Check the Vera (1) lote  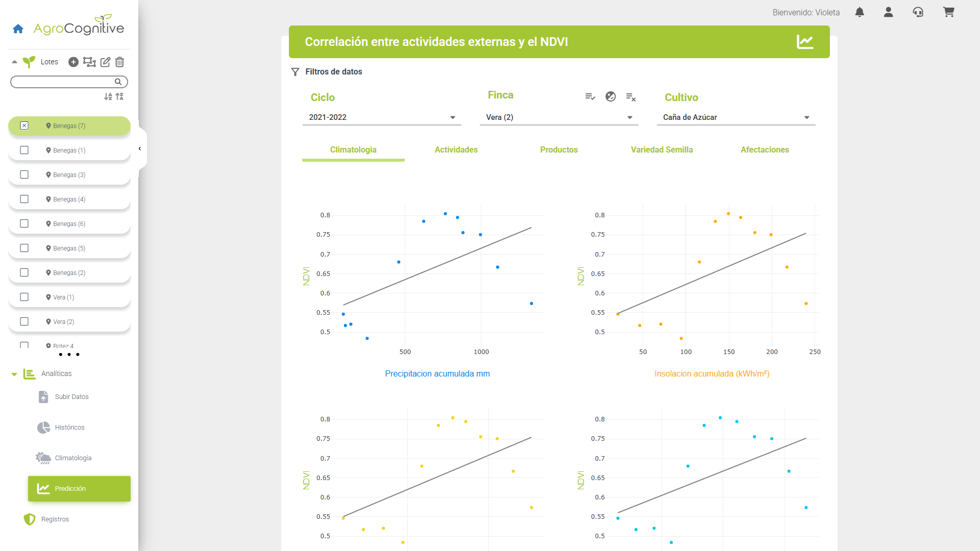pos(24,297)
